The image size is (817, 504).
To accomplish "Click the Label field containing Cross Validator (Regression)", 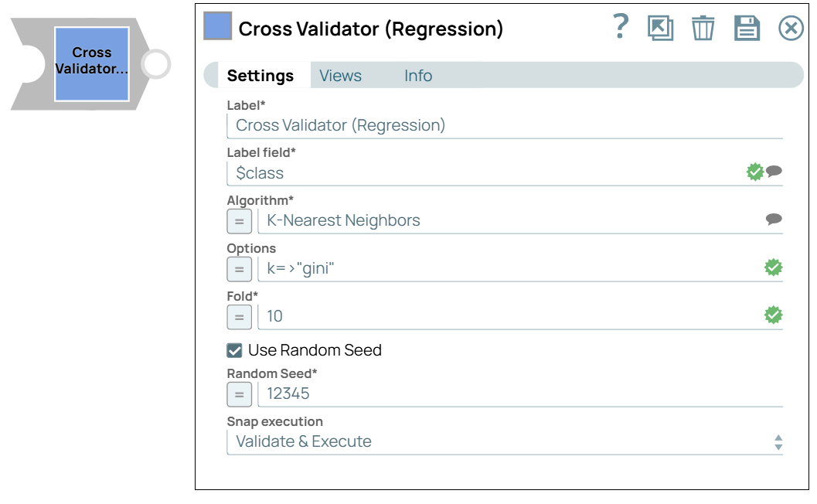I will click(502, 124).
